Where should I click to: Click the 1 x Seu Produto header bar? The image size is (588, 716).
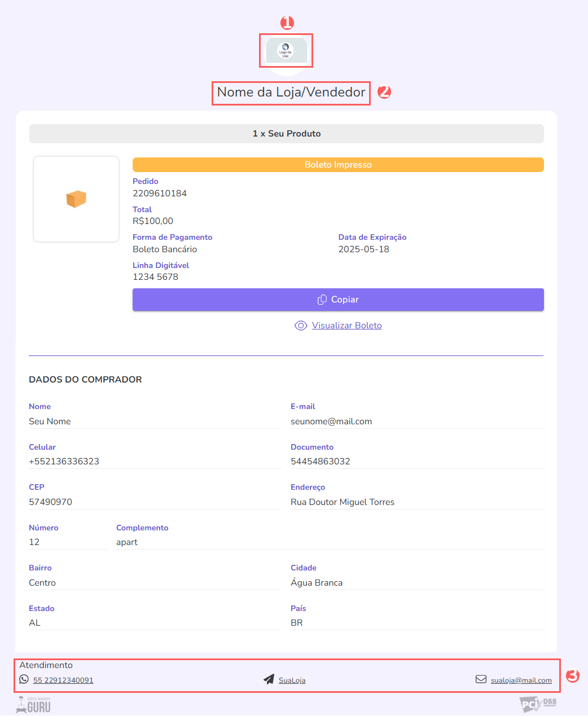coord(286,133)
